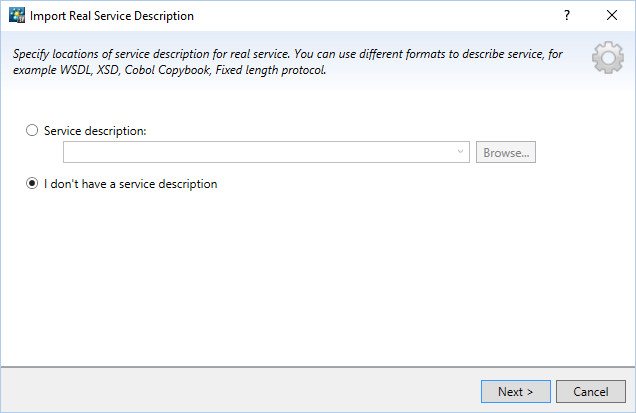Expand the service description location dropdown arrow

click(x=460, y=153)
